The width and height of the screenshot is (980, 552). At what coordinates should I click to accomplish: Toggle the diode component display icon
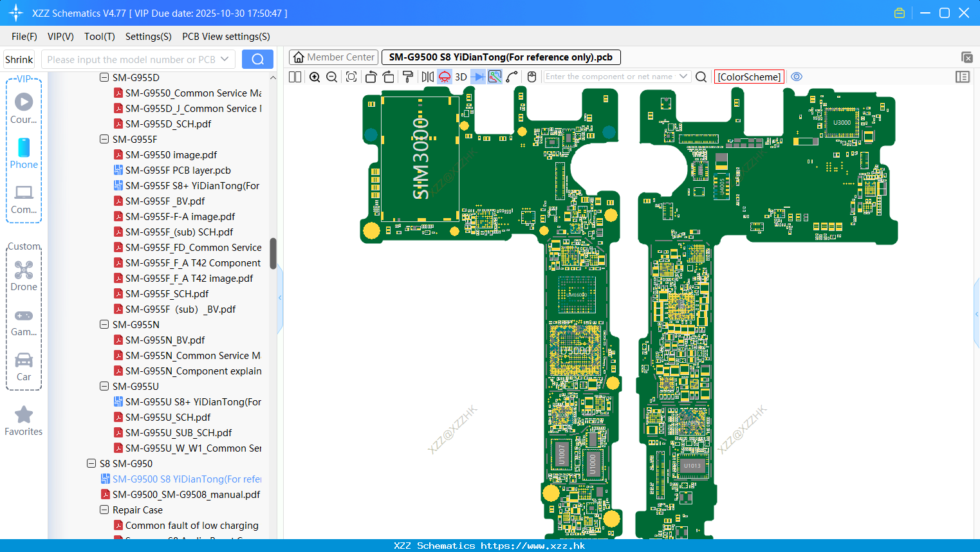tap(477, 77)
